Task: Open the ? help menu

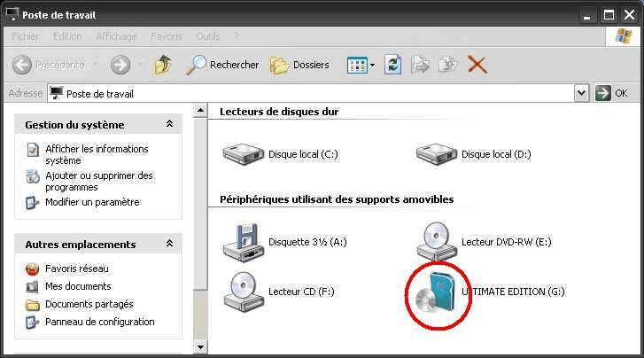Action: coord(237,36)
